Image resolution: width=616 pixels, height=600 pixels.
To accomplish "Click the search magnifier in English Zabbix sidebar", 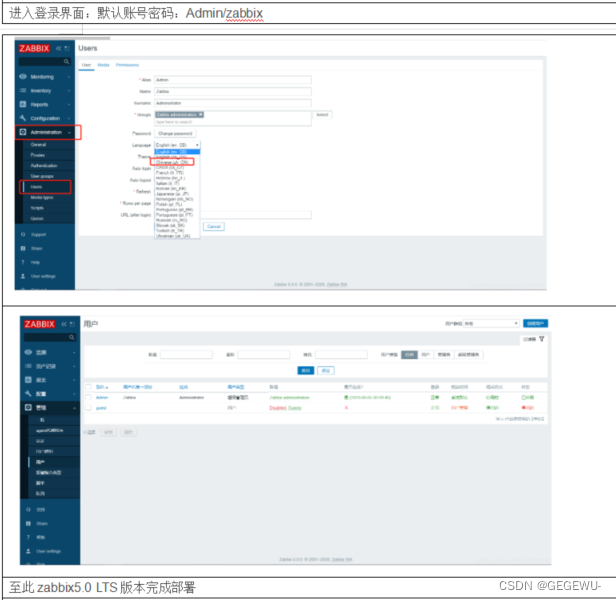I will [x=66, y=62].
